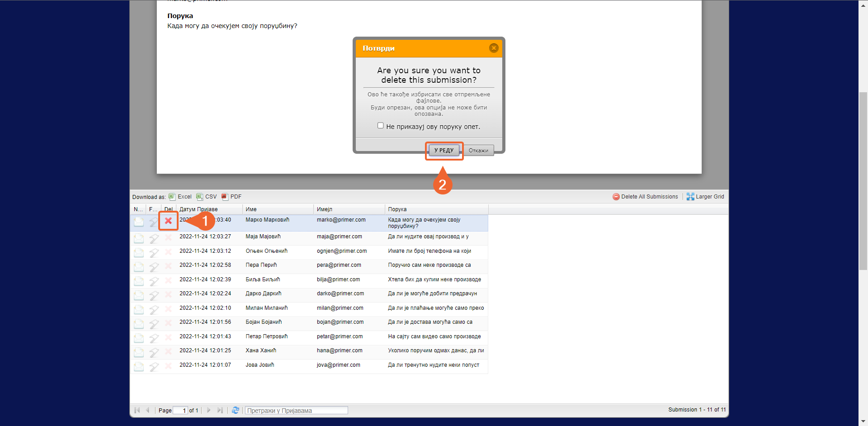Screen dimensions: 868x426
Task: Click the flag icon on Пера Перић row
Action: pyautogui.click(x=154, y=267)
